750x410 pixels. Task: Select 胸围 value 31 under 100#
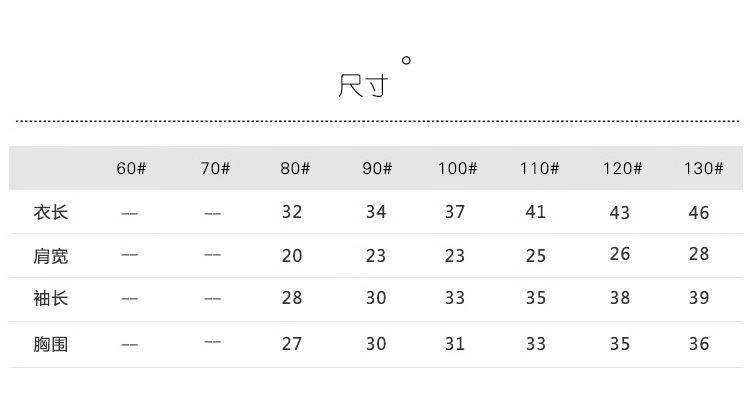click(455, 344)
